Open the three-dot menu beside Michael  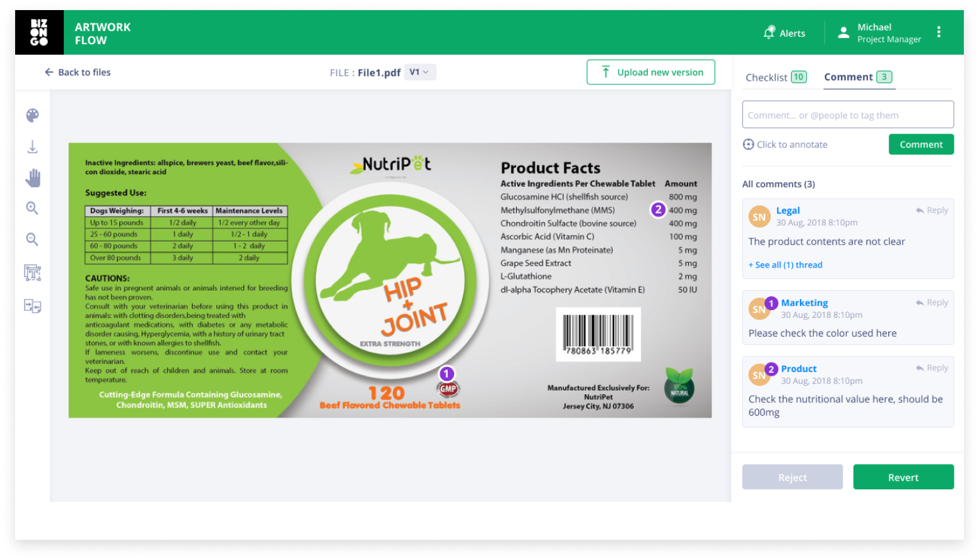(x=939, y=32)
